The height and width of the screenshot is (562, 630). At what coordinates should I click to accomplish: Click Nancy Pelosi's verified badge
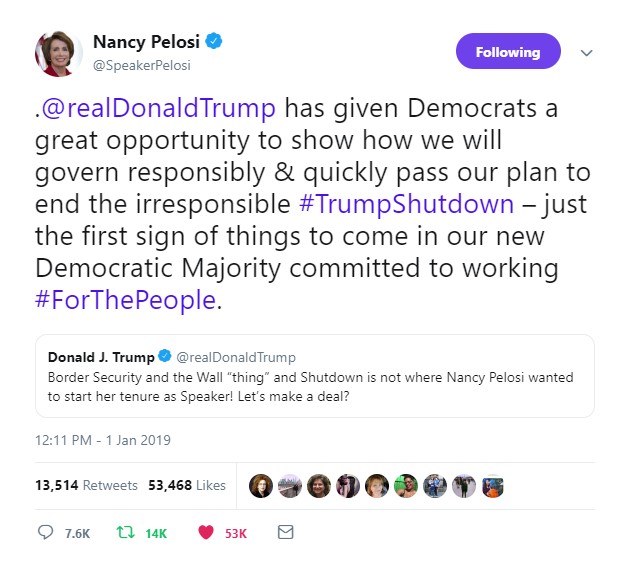[215, 42]
